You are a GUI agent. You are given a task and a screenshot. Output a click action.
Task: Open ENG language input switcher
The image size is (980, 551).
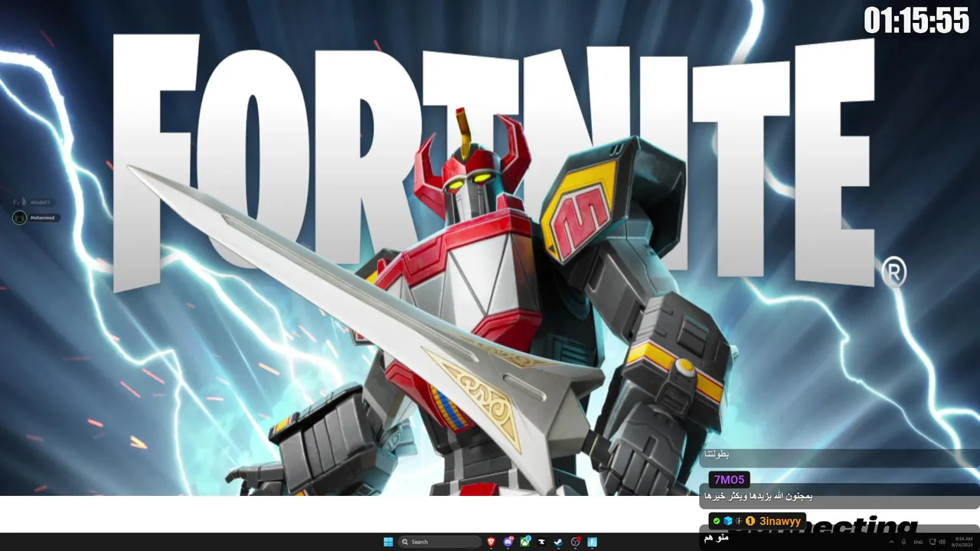pos(918,542)
